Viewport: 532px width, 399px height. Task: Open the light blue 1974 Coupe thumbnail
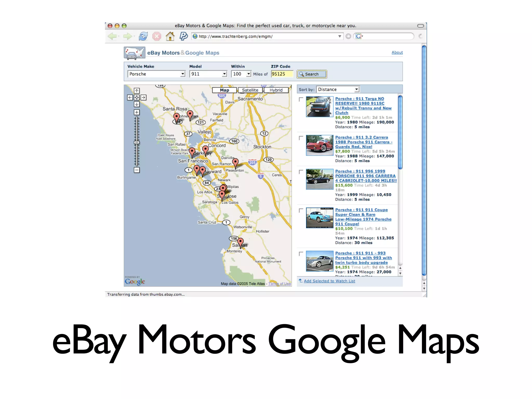(320, 218)
